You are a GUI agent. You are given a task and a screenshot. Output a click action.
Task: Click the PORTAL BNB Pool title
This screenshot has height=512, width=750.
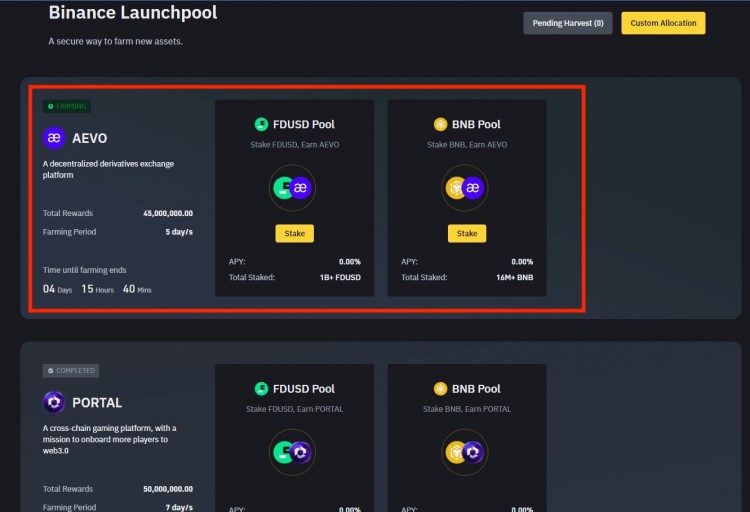[476, 389]
